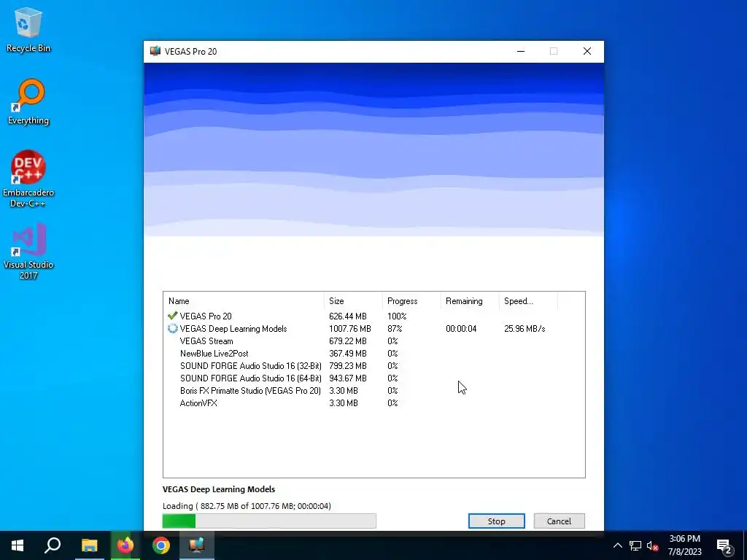Launch Google Chrome from the taskbar

pos(161,545)
